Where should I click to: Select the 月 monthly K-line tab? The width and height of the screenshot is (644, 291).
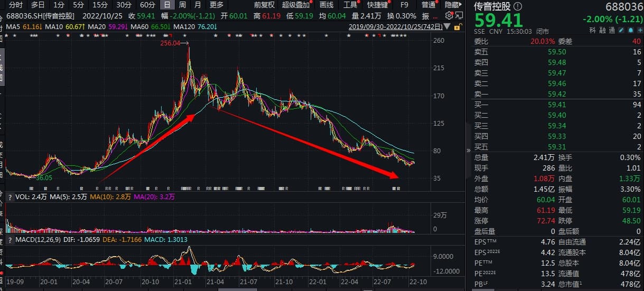(198, 5)
